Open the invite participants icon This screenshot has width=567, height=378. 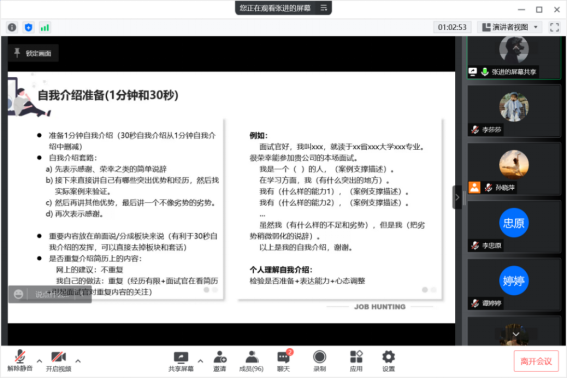(x=219, y=361)
